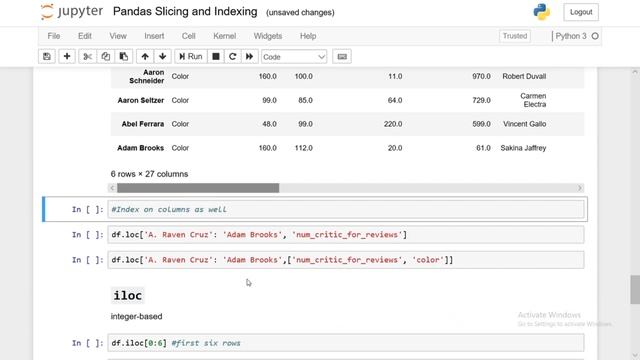Viewport: 640px width, 360px height.
Task: Click the Abel Ferrara row index
Action: [143, 124]
